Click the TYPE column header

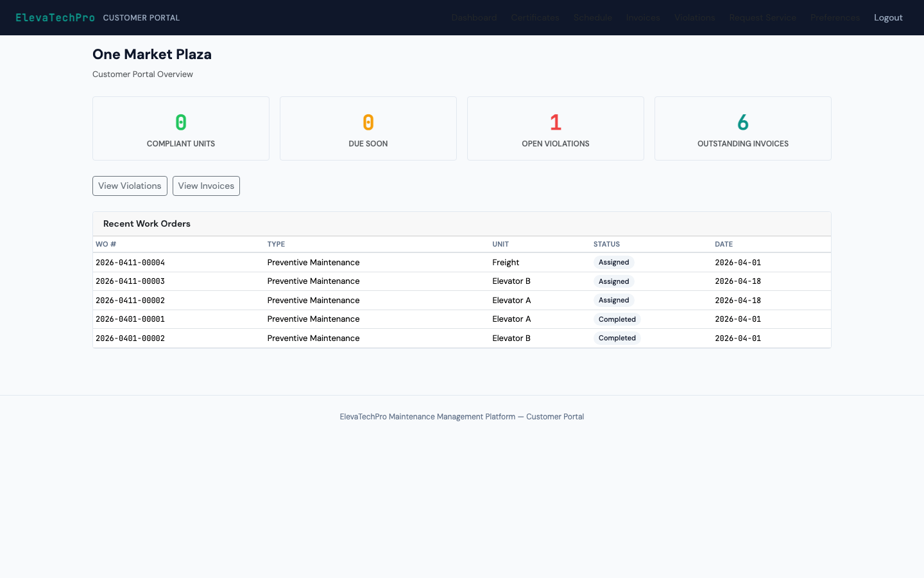[x=276, y=244]
